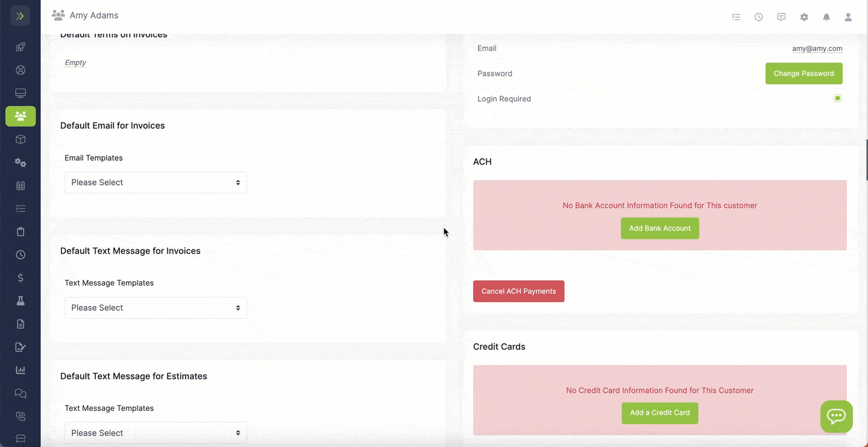Open the rocket icon in sidebar
The height and width of the screenshot is (447, 868).
coord(20,47)
